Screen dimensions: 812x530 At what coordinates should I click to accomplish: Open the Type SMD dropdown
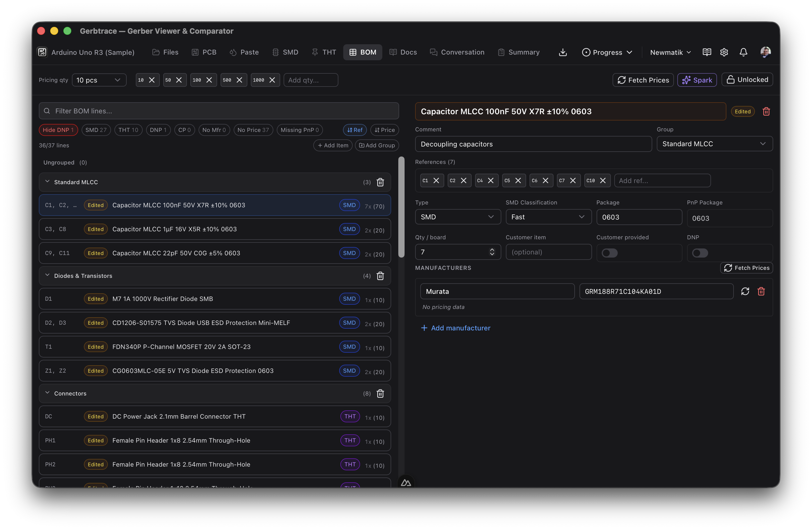tap(458, 217)
